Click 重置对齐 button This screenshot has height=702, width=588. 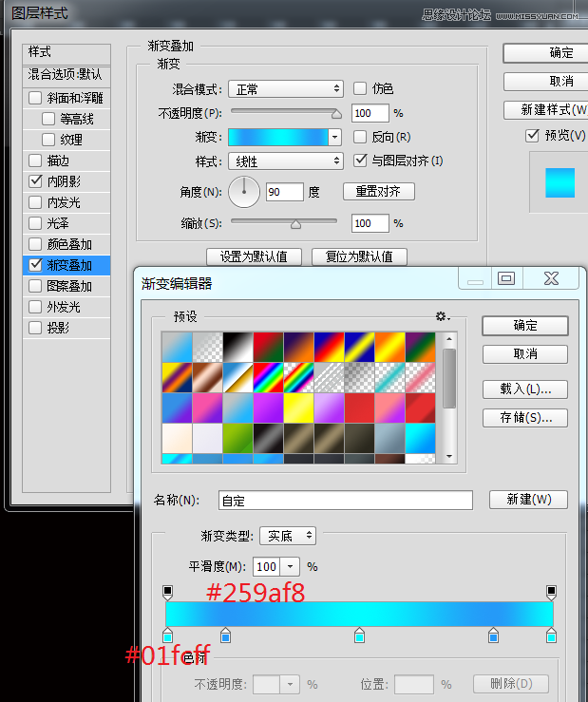point(378,192)
